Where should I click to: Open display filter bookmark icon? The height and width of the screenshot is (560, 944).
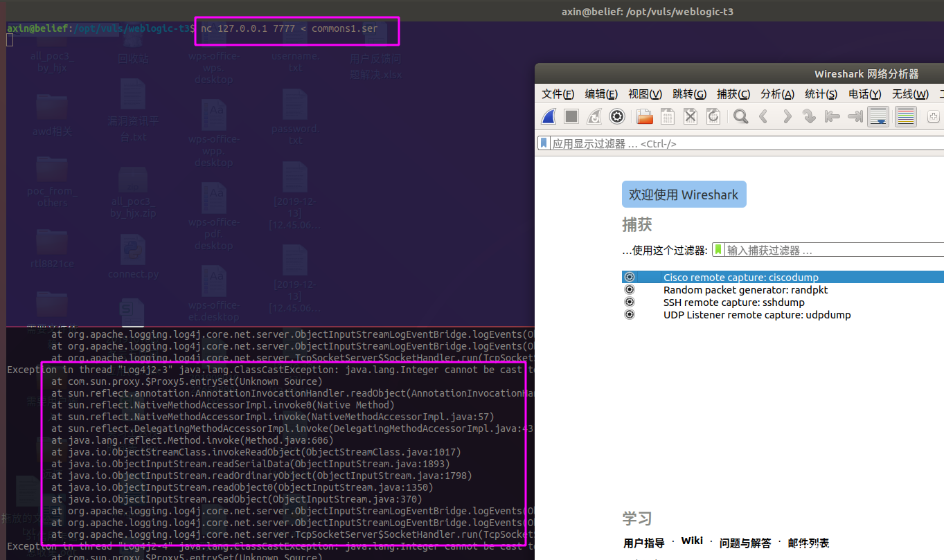(544, 143)
